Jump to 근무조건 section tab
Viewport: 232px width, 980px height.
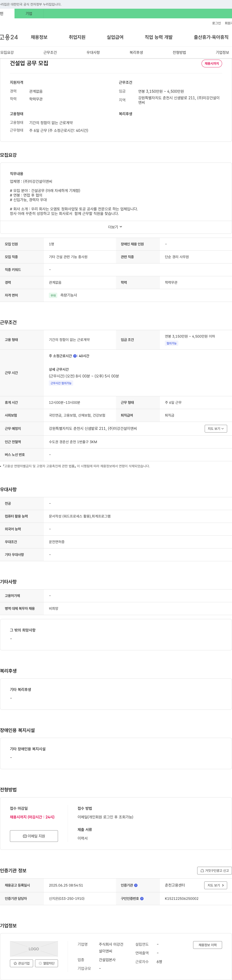pos(50,52)
